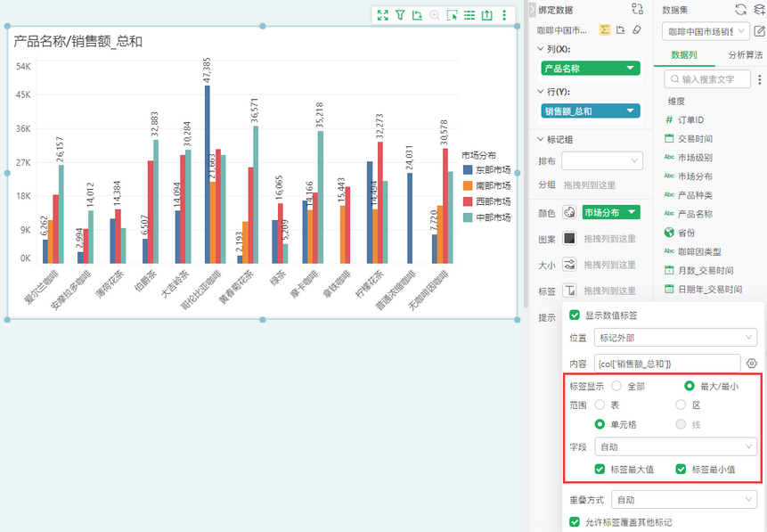The height and width of the screenshot is (532, 767).
Task: Uncheck the 标签最小值 checkbox
Action: click(681, 470)
